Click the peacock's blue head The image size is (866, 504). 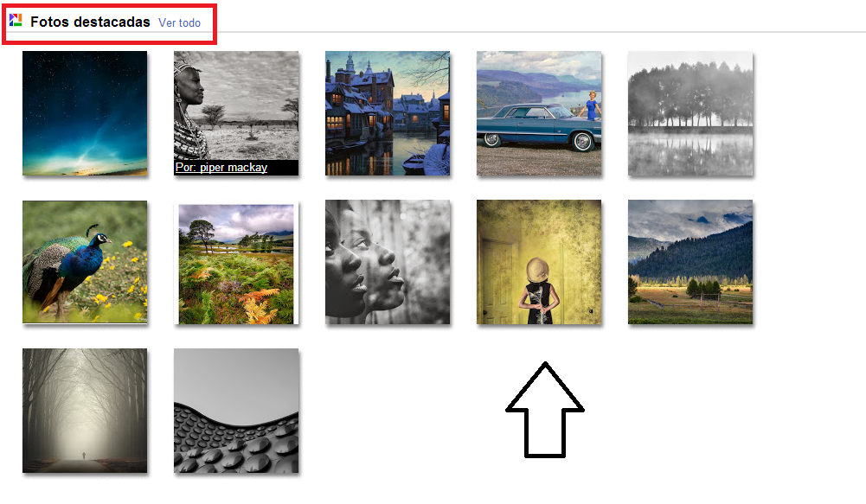click(101, 239)
